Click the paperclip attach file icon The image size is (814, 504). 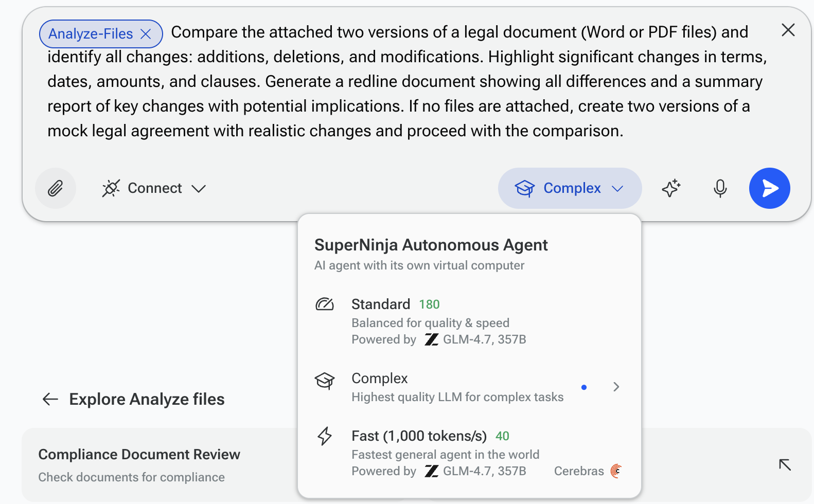[56, 188]
